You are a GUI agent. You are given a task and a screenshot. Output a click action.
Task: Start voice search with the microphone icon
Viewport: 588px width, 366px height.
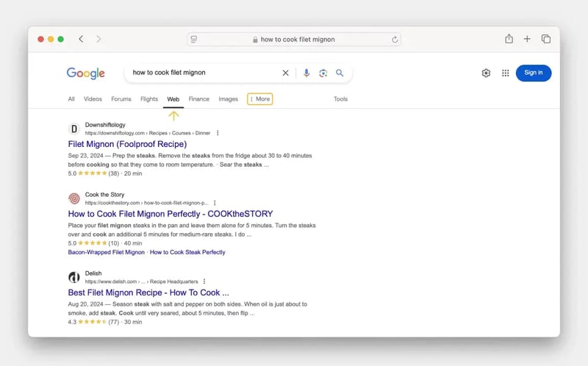coord(306,73)
